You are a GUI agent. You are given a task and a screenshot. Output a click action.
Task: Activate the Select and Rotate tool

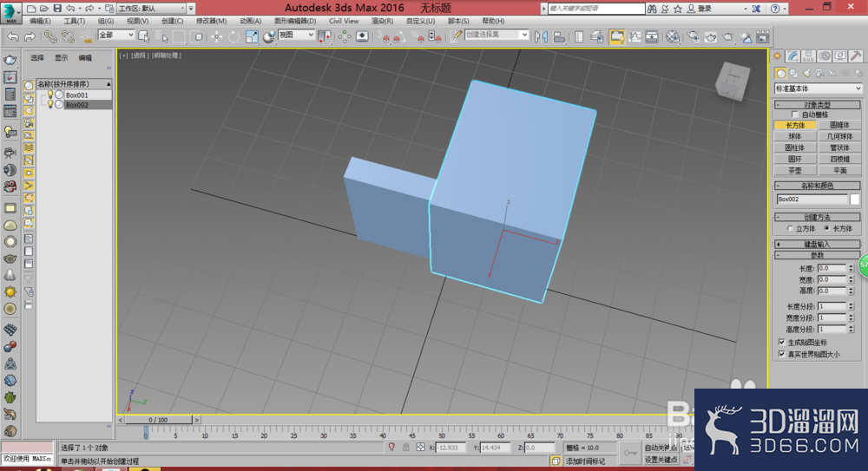[x=234, y=36]
